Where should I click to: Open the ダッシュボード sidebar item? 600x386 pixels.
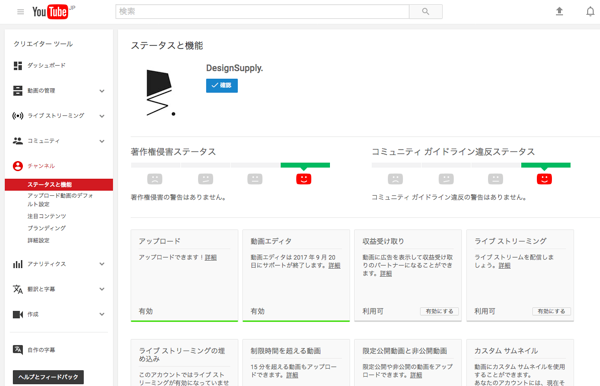click(x=46, y=65)
